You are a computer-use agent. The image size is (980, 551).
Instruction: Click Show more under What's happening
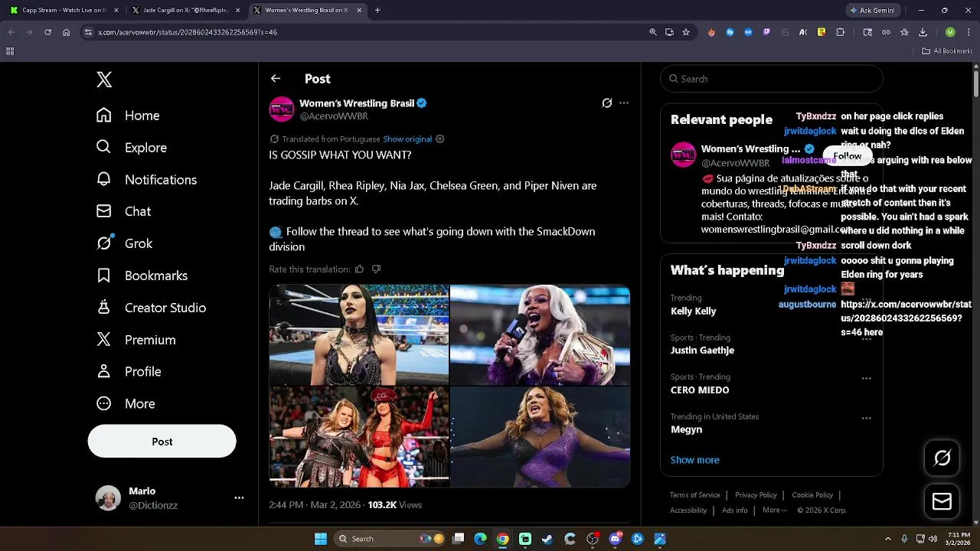(x=695, y=460)
